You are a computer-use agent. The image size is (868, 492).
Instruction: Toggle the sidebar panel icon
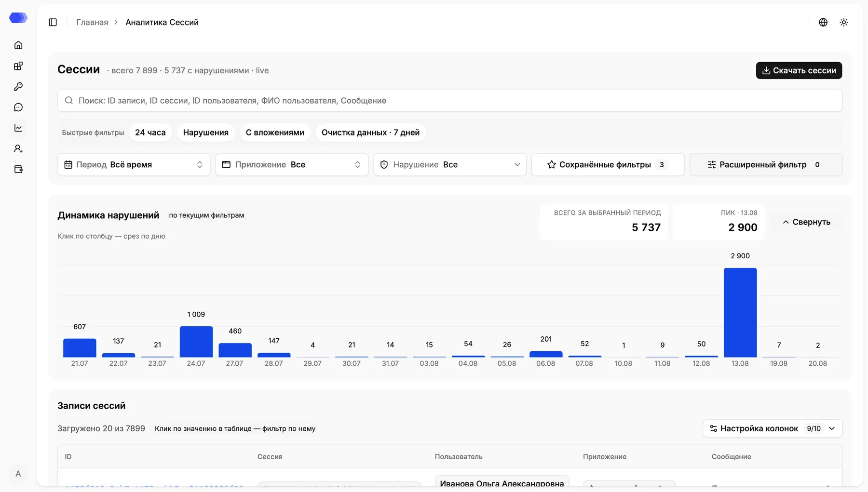(53, 22)
